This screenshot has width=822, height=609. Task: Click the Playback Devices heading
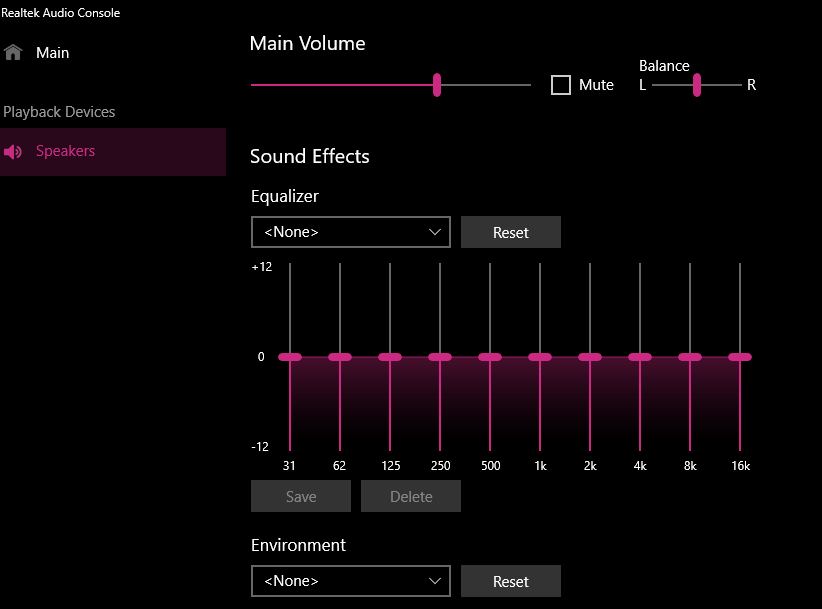pyautogui.click(x=59, y=112)
